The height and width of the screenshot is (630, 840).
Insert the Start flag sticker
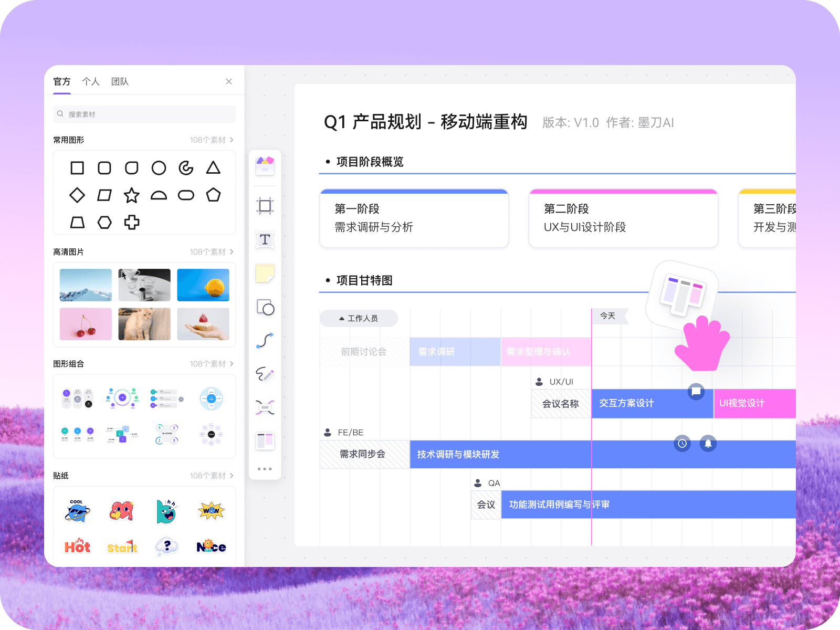(x=122, y=547)
